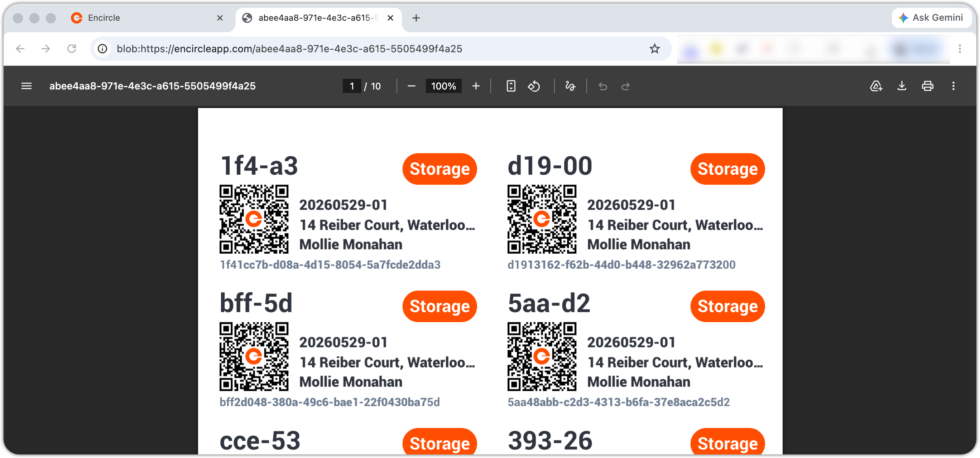The height and width of the screenshot is (458, 980).
Task: Click the Storage badge beside 393-26
Action: [x=727, y=441]
